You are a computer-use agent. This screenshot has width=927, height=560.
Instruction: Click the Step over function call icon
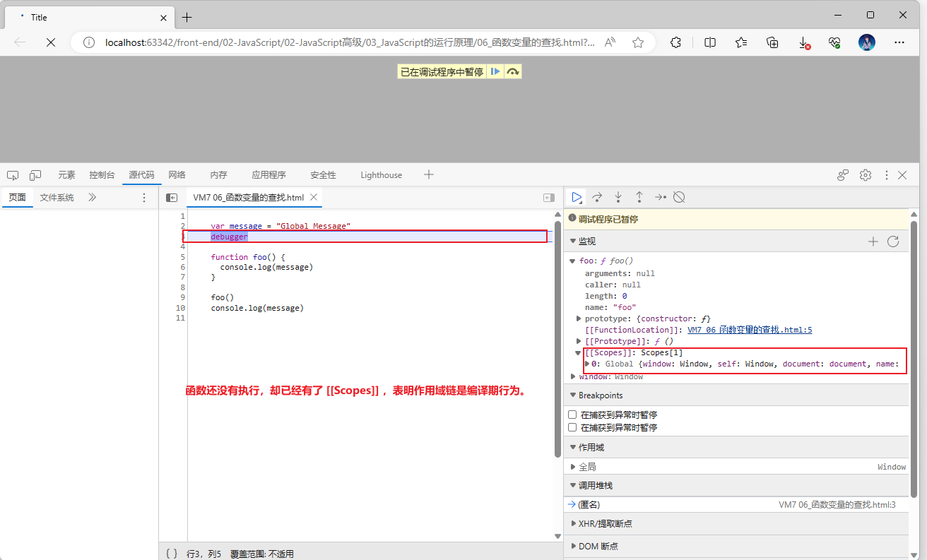pyautogui.click(x=597, y=198)
